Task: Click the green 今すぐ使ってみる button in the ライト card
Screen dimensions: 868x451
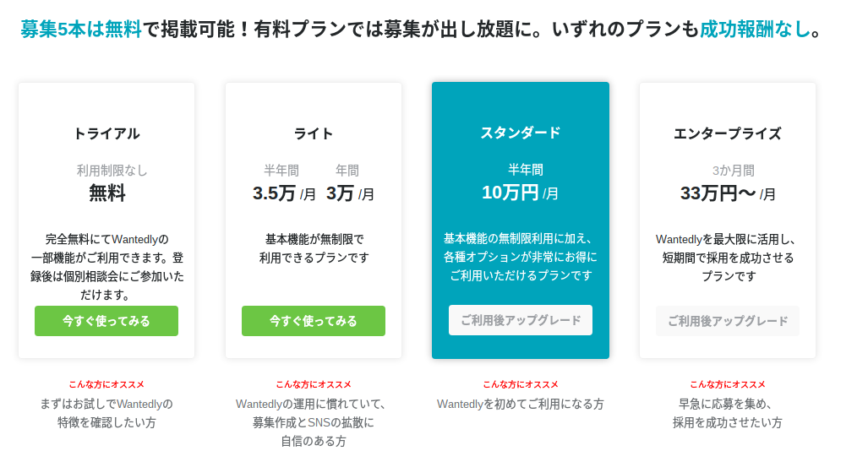Action: pos(314,321)
